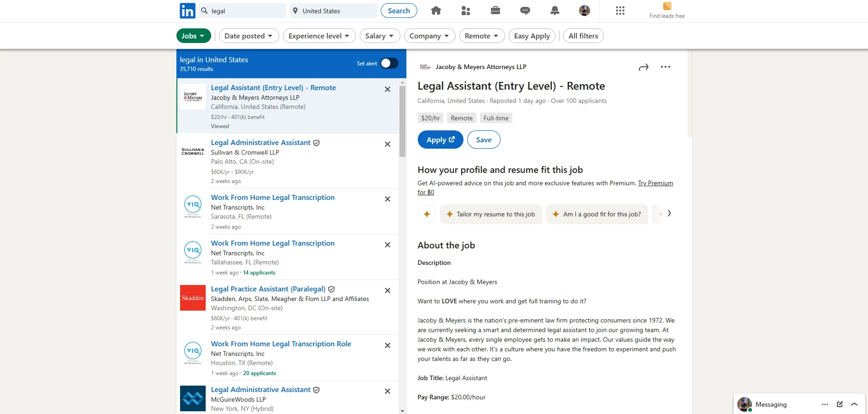Dismiss the Sullivan & Cromwell job listing
This screenshot has height=414, width=868.
pos(388,144)
